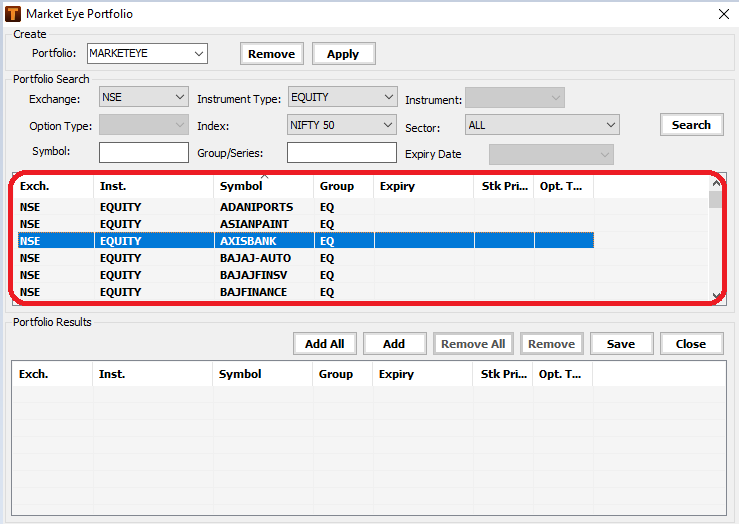Click Remove button in Portfolio Results

[551, 344]
